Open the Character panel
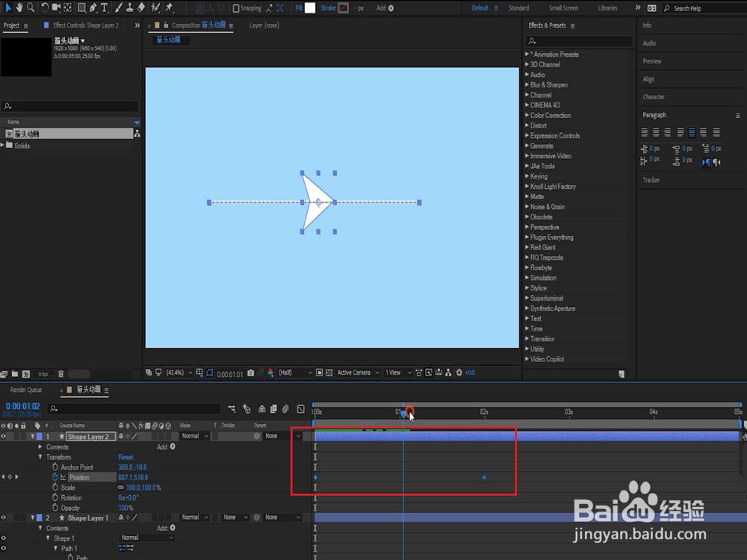 (x=653, y=97)
